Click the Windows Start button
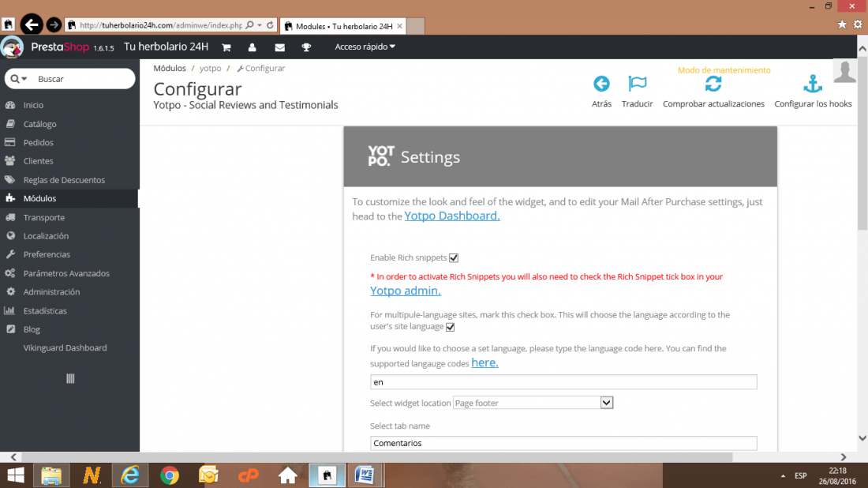 16,475
